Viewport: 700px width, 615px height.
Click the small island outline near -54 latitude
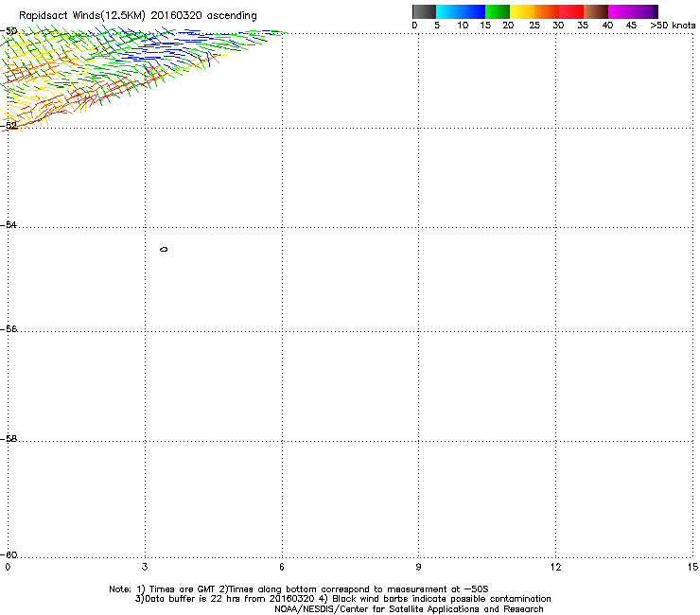(x=164, y=249)
